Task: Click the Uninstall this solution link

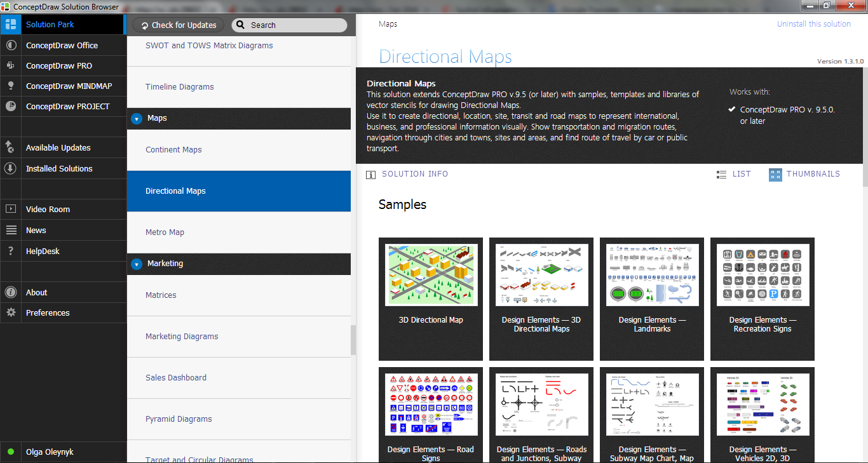Action: pyautogui.click(x=814, y=24)
